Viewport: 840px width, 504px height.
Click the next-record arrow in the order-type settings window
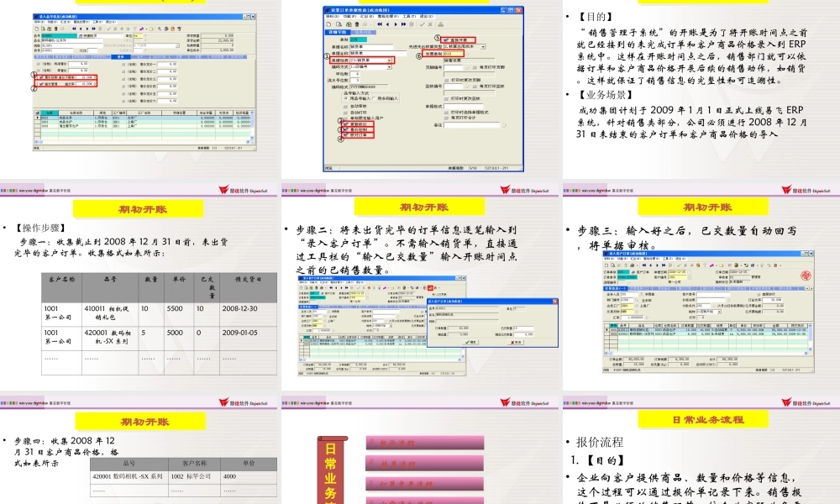396,24
